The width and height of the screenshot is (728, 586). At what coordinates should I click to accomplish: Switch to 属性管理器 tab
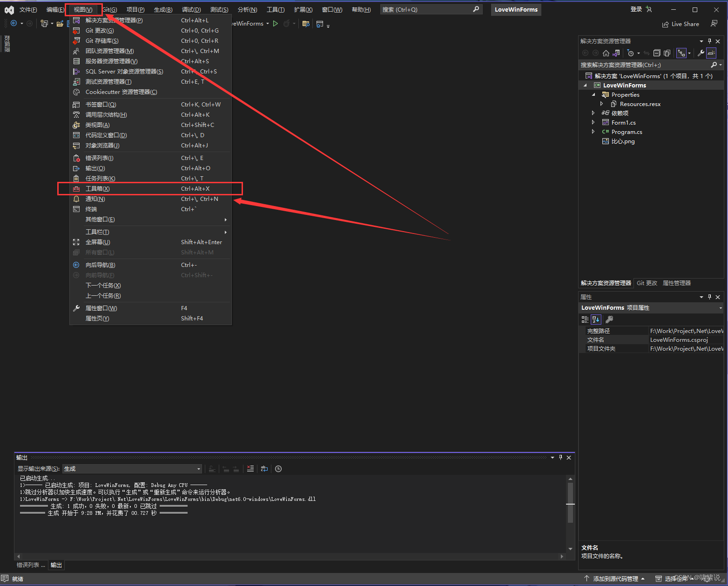tap(677, 283)
